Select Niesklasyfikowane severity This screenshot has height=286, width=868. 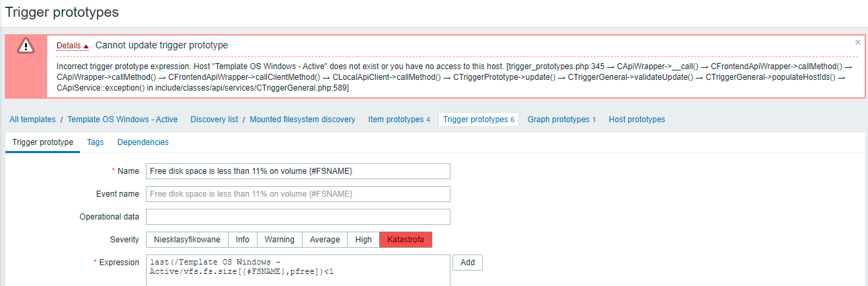tap(187, 240)
